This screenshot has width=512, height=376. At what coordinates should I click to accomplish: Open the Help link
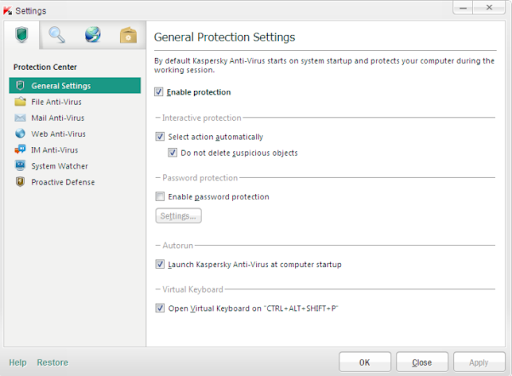point(18,362)
